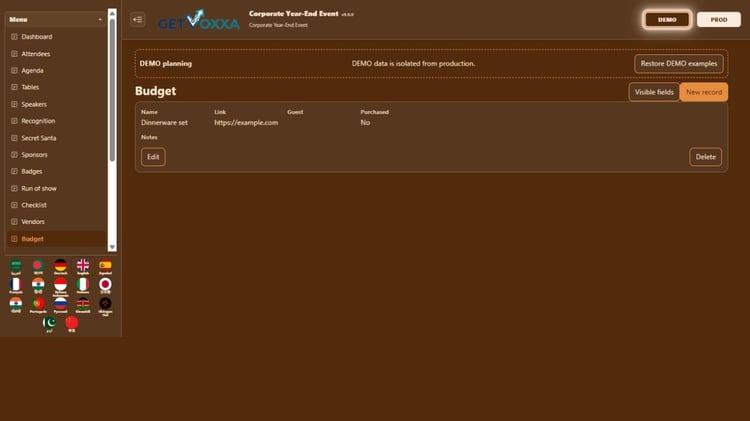Go to the Secret Santa page
Viewport: 750px width, 421px height.
click(38, 138)
